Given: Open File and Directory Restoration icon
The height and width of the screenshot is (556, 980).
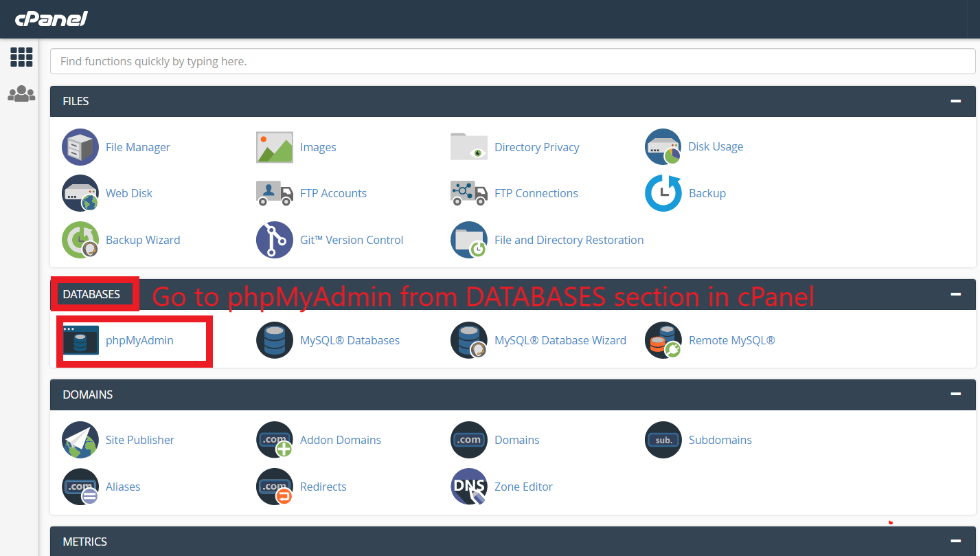Looking at the screenshot, I should [x=469, y=240].
